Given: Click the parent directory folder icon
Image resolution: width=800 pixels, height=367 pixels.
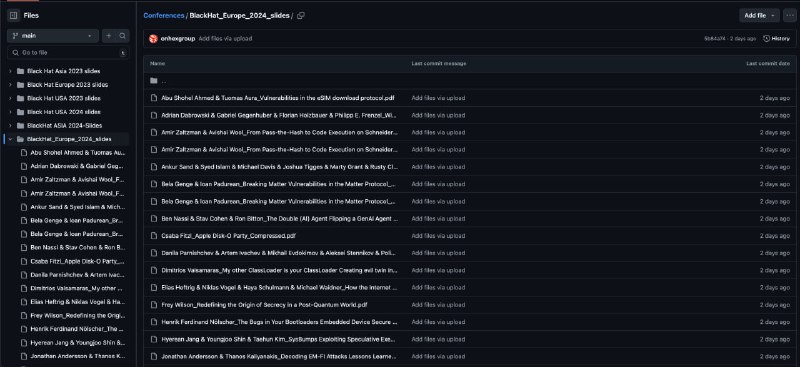Looking at the screenshot, I should pyautogui.click(x=154, y=81).
